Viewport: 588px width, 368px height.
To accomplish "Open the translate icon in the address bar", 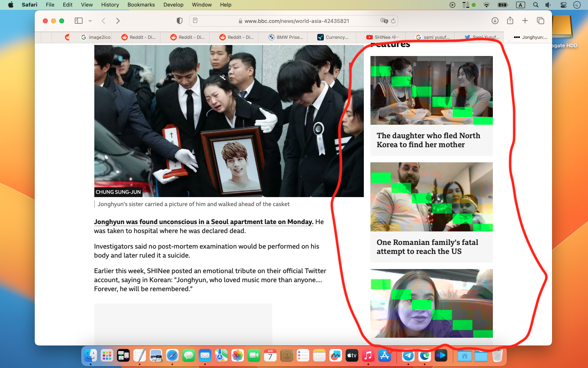I will click(x=384, y=21).
